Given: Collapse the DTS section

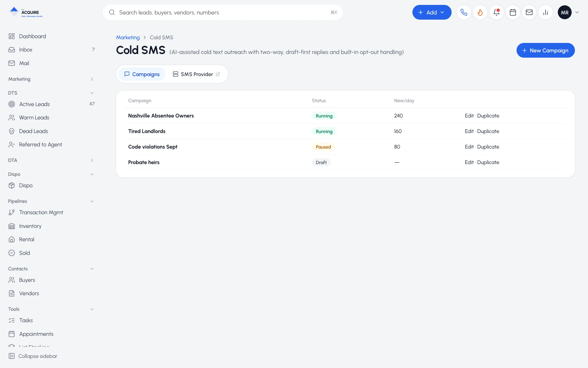Looking at the screenshot, I should pos(51,93).
